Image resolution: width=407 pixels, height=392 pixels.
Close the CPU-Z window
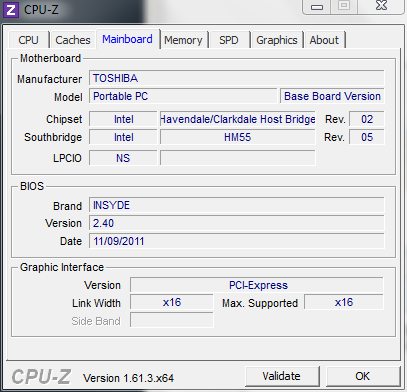pyautogui.click(x=381, y=6)
